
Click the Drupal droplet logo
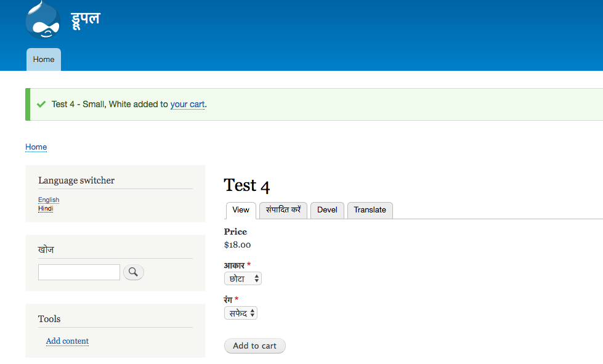click(x=42, y=19)
